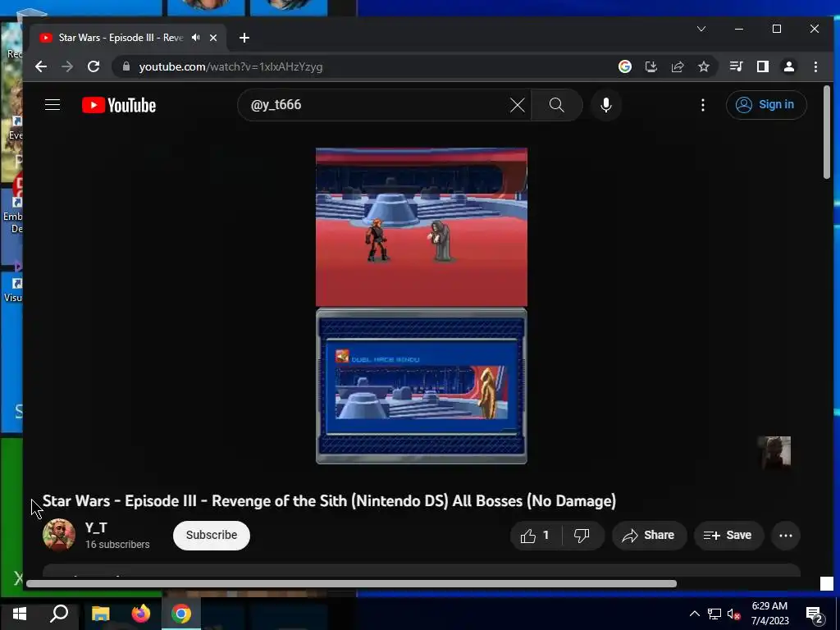Launch Firefox from taskbar

pyautogui.click(x=141, y=614)
